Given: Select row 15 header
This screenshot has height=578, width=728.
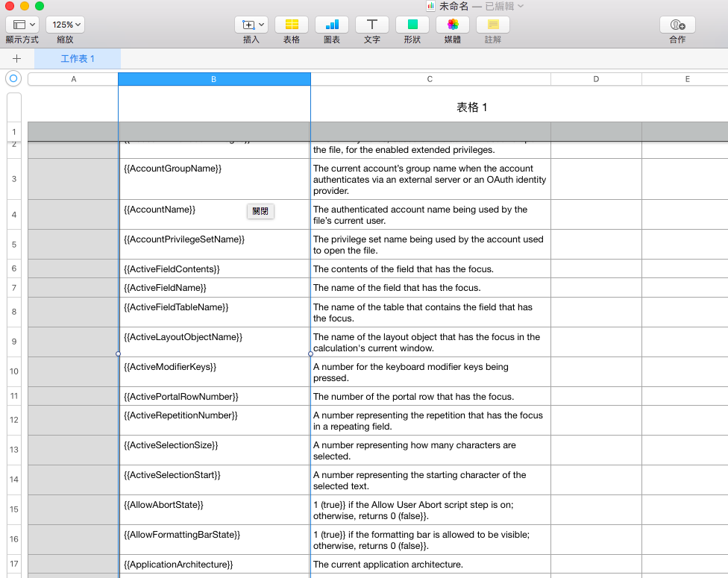Looking at the screenshot, I should pyautogui.click(x=14, y=509).
